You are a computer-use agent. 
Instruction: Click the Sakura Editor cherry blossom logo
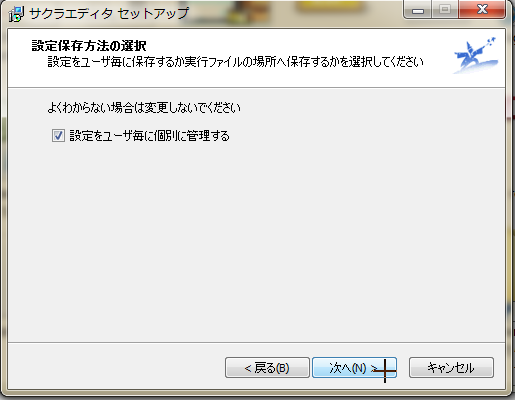click(476, 55)
